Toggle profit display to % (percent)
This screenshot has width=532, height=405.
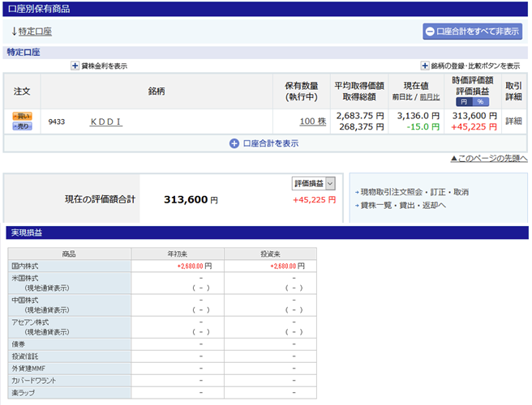click(x=480, y=102)
